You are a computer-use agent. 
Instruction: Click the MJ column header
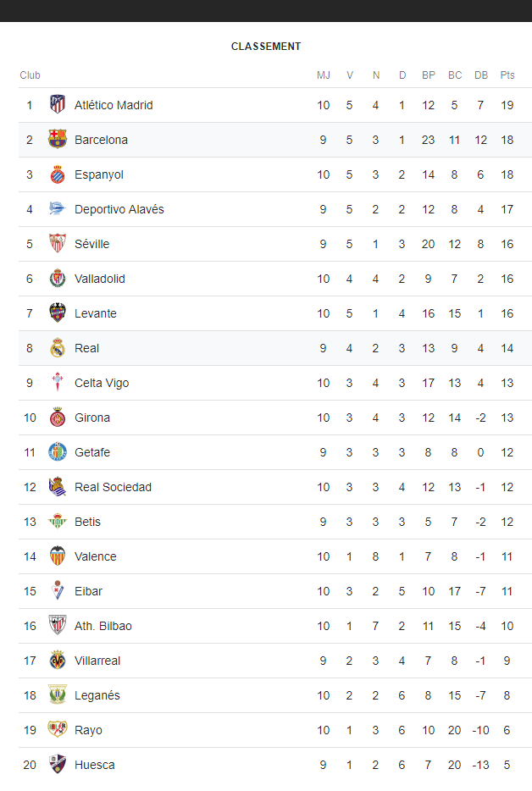point(324,75)
